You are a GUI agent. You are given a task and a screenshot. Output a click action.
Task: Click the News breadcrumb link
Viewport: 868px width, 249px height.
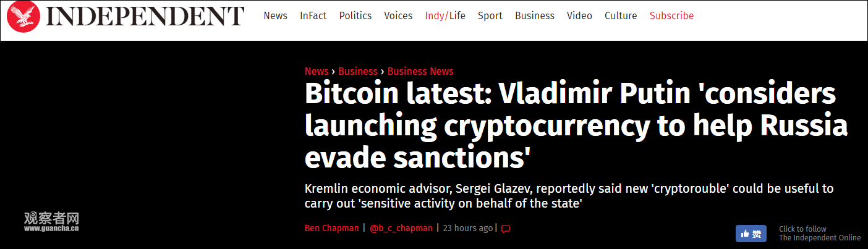point(317,71)
